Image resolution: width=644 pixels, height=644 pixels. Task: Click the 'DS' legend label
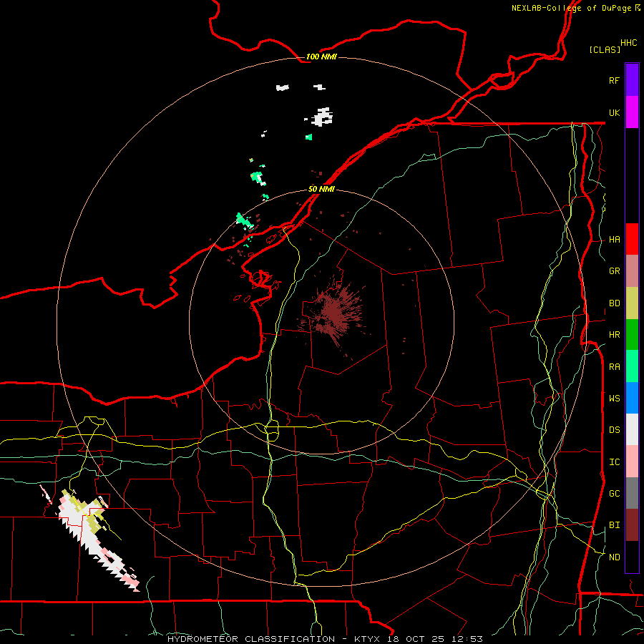pyautogui.click(x=615, y=429)
